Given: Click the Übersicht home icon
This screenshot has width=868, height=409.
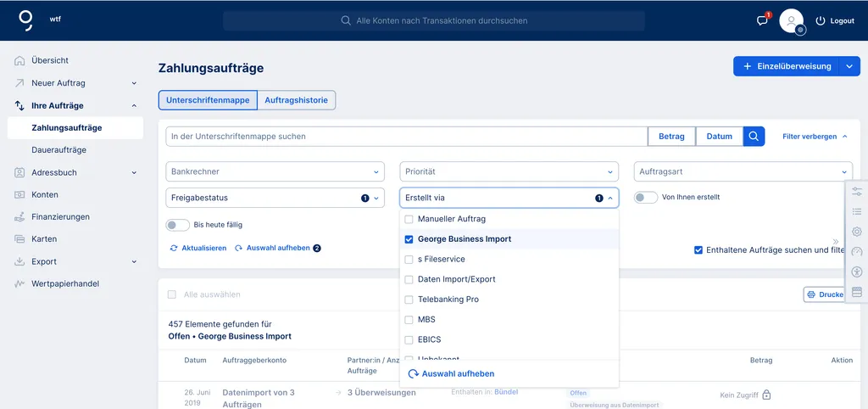Looking at the screenshot, I should click(x=20, y=60).
